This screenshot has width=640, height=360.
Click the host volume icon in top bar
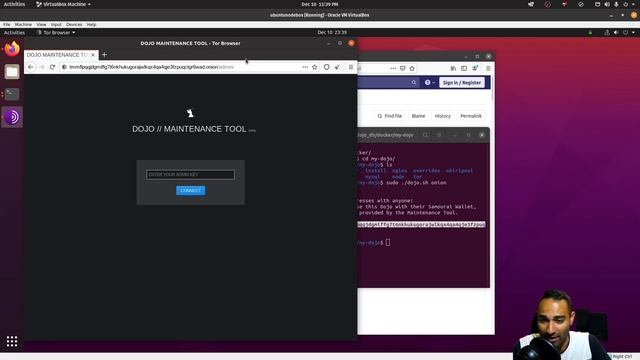[x=607, y=4]
